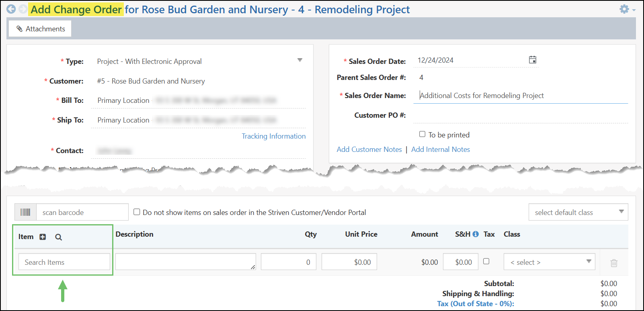Viewport: 644px width, 311px height.
Task: Expand the line item Class select dropdown
Action: (549, 262)
